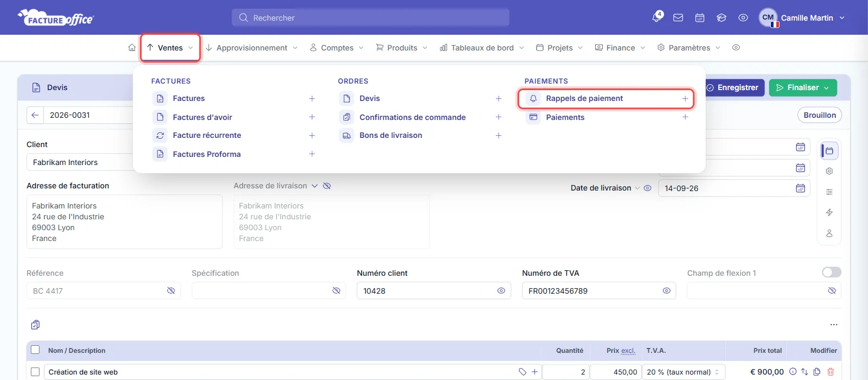Click the person icon in right sidebar
Viewport: 868px width, 380px height.
(829, 233)
